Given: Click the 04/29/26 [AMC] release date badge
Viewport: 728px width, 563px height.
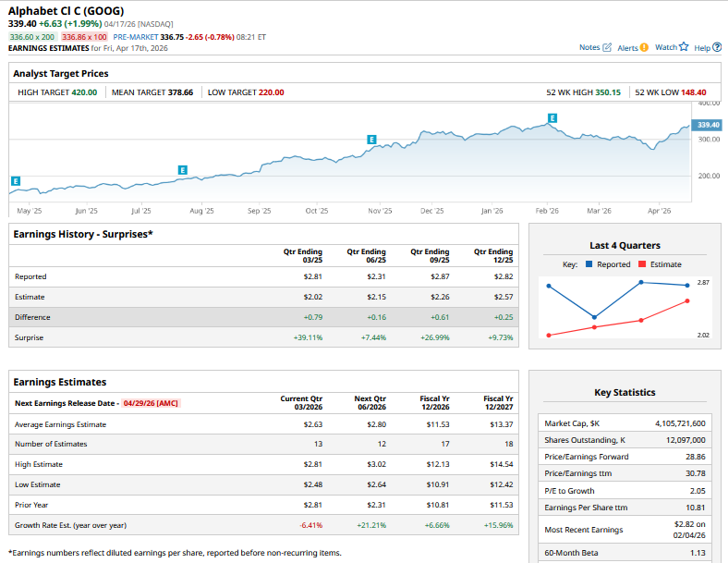Looking at the screenshot, I should pos(150,403).
